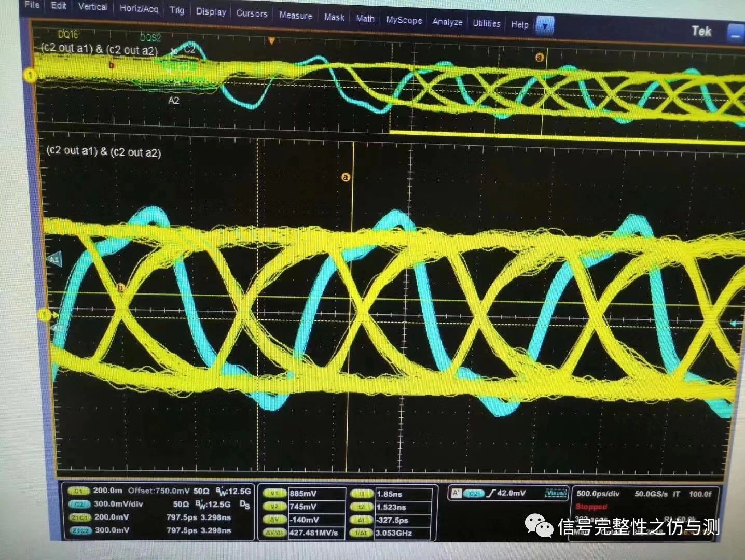The height and width of the screenshot is (560, 745).
Task: Click the t2 cursor readout badge
Action: point(362,507)
